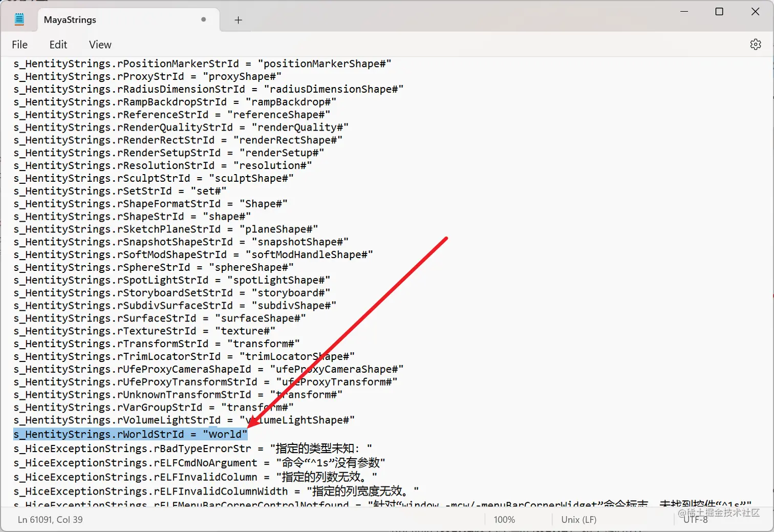Click the rUnknownTransformStrId line
Image resolution: width=774 pixels, height=532 pixels.
(x=178, y=395)
